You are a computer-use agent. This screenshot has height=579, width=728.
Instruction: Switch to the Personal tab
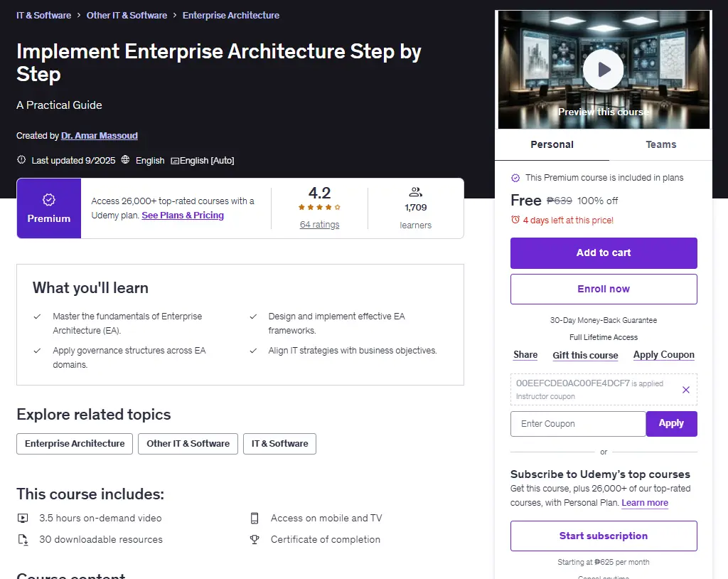(552, 144)
